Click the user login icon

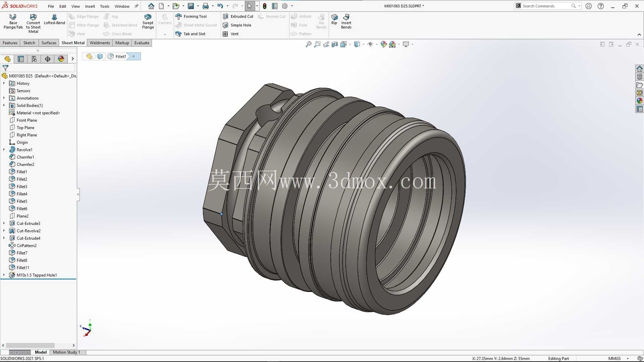589,6
